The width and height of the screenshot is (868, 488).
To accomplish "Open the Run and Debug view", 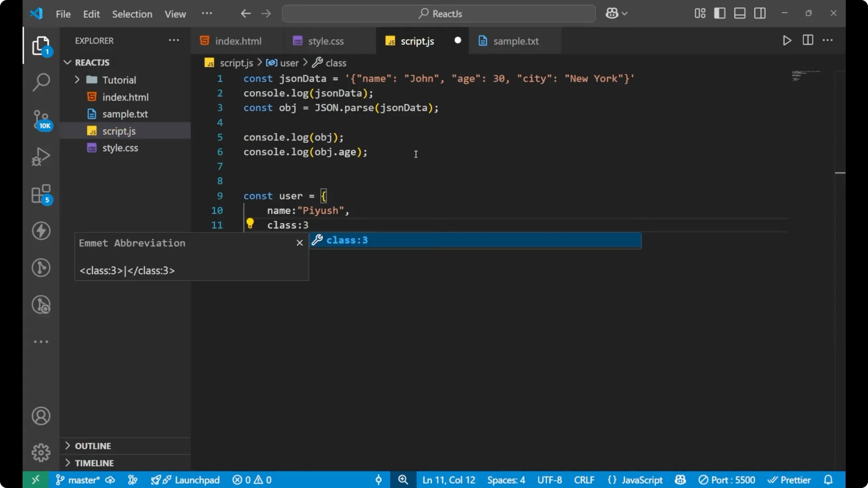I will tap(41, 156).
